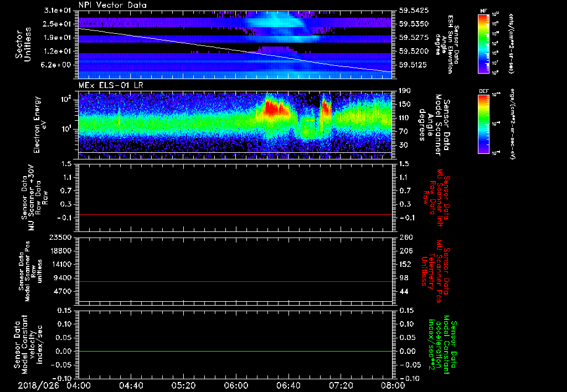Click the 06:00 time axis tick label
567x392 pixels.
pos(235,385)
